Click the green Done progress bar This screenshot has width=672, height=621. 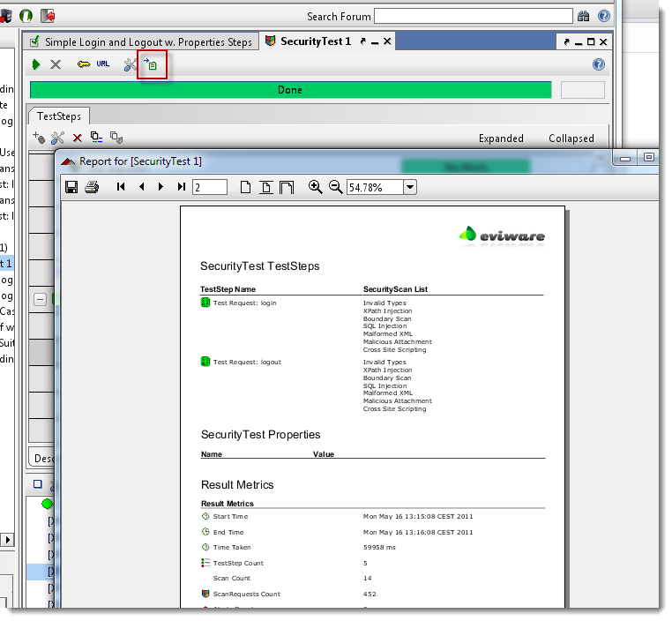point(290,90)
